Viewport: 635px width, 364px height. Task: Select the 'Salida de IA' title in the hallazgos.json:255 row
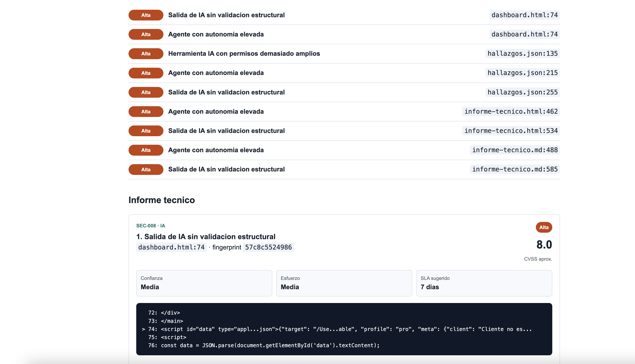(x=226, y=92)
